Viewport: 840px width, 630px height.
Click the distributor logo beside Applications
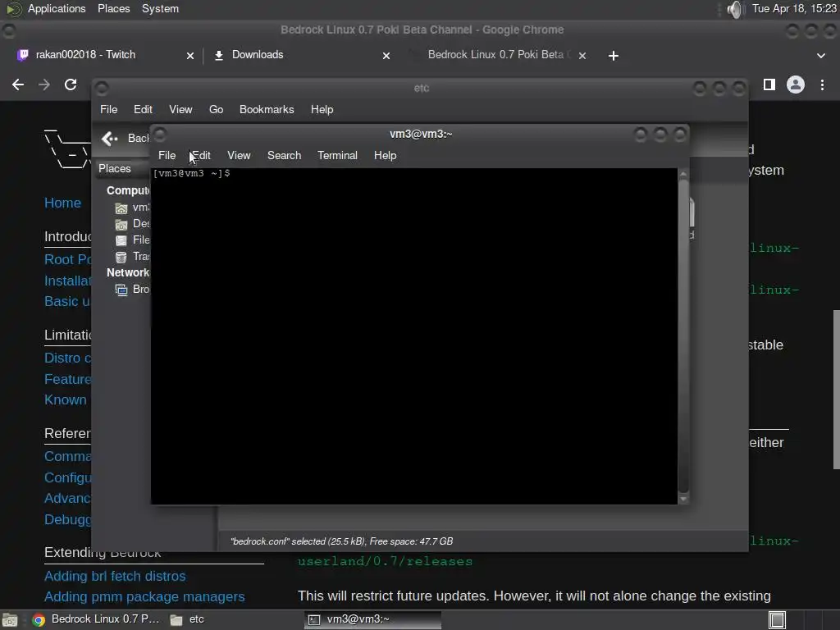(13, 9)
